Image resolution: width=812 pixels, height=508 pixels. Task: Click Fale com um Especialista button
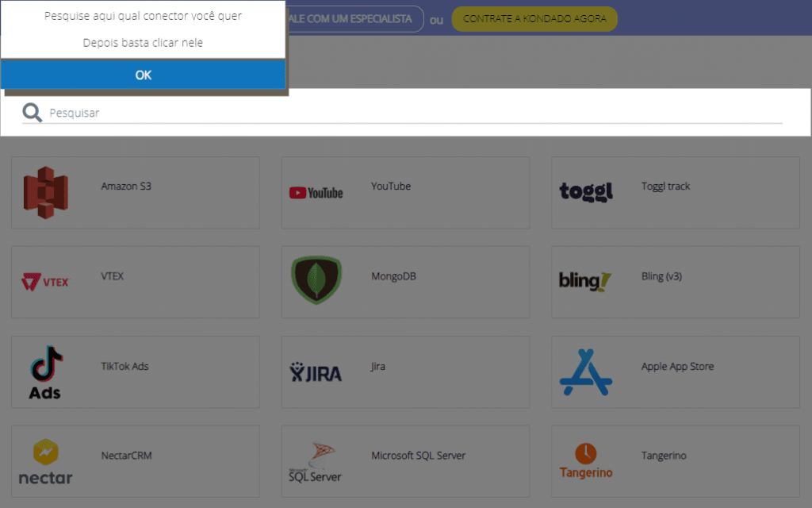click(354, 19)
